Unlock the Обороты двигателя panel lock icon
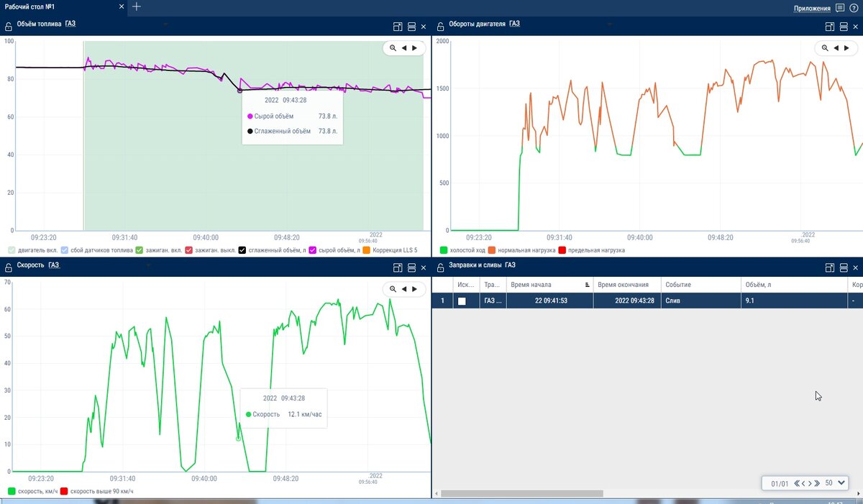The height and width of the screenshot is (504, 863). (x=440, y=26)
